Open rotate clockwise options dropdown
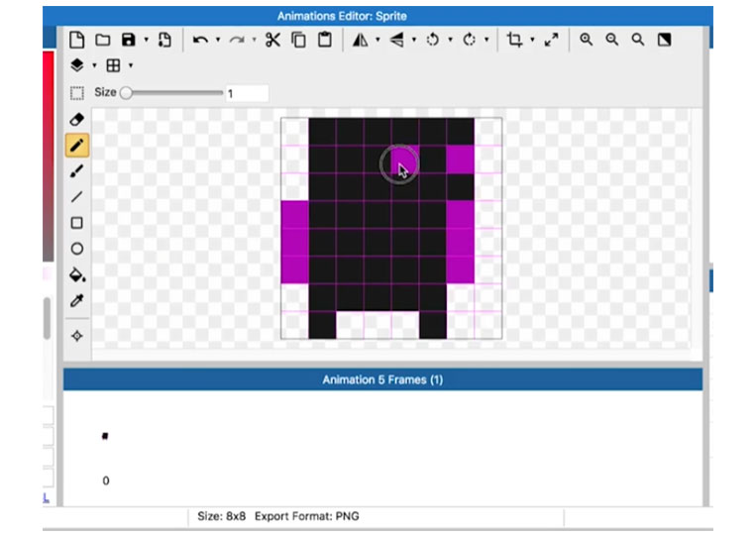The width and height of the screenshot is (756, 536). pos(486,40)
